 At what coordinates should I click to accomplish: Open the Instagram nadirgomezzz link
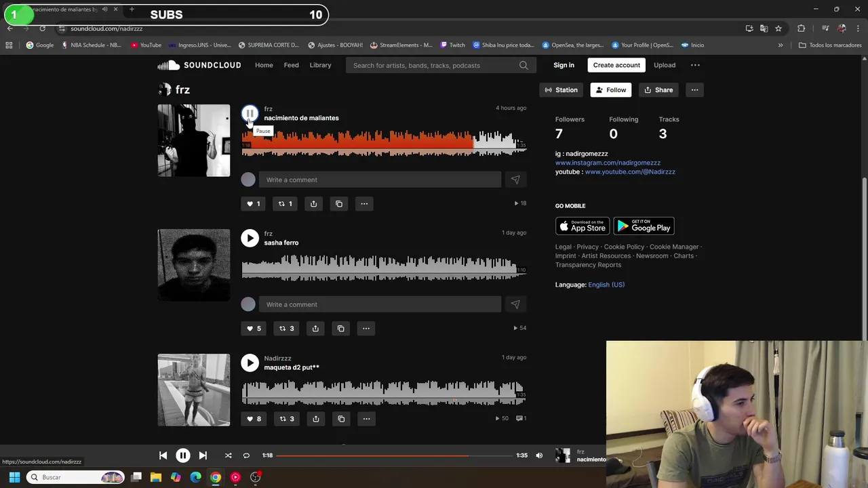pyautogui.click(x=608, y=163)
